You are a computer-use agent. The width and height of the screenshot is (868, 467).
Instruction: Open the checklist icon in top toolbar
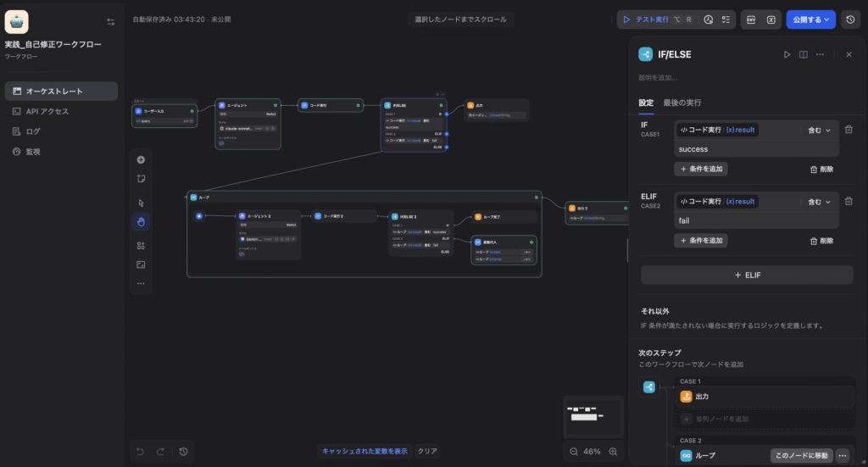[726, 19]
